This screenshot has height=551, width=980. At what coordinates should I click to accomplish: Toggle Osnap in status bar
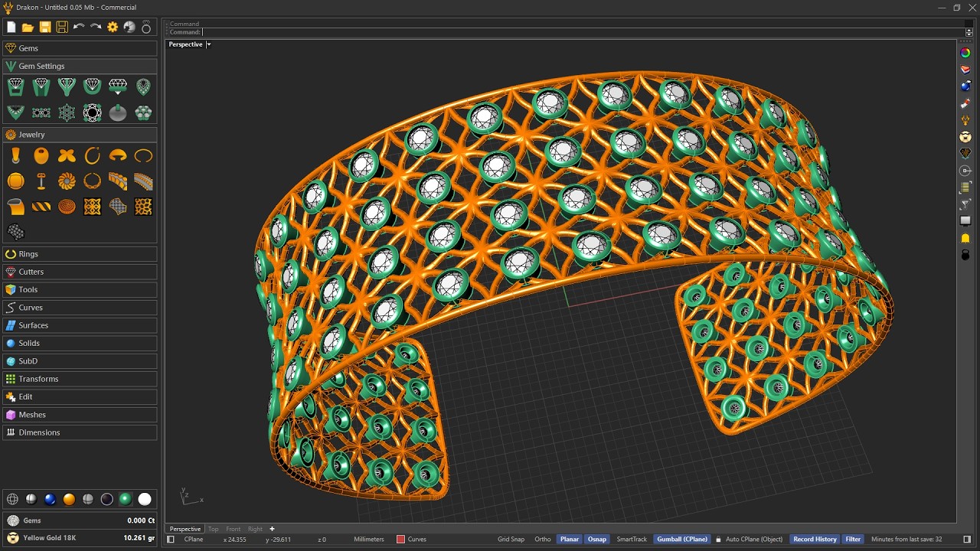(597, 540)
